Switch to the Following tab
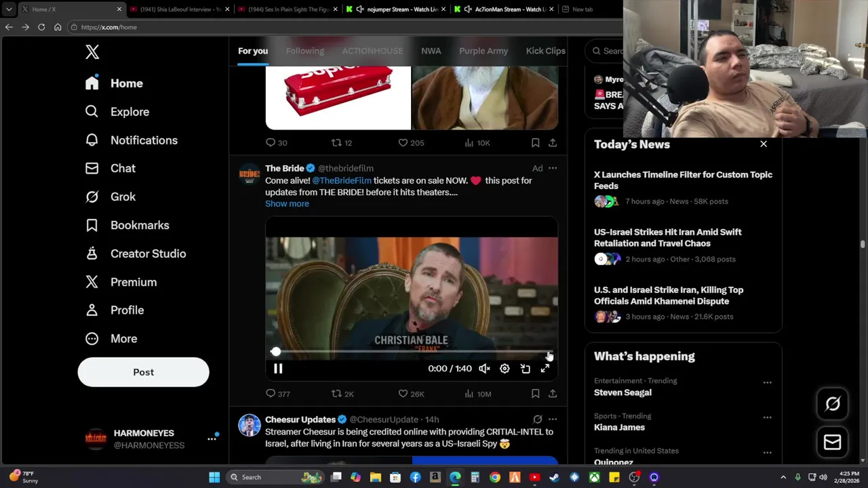The image size is (868, 488). (304, 51)
